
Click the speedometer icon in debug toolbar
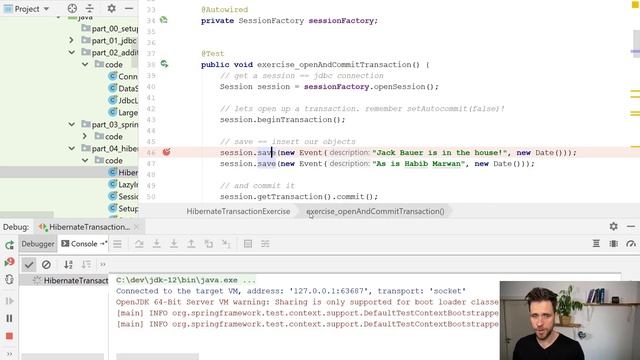pyautogui.click(x=631, y=244)
